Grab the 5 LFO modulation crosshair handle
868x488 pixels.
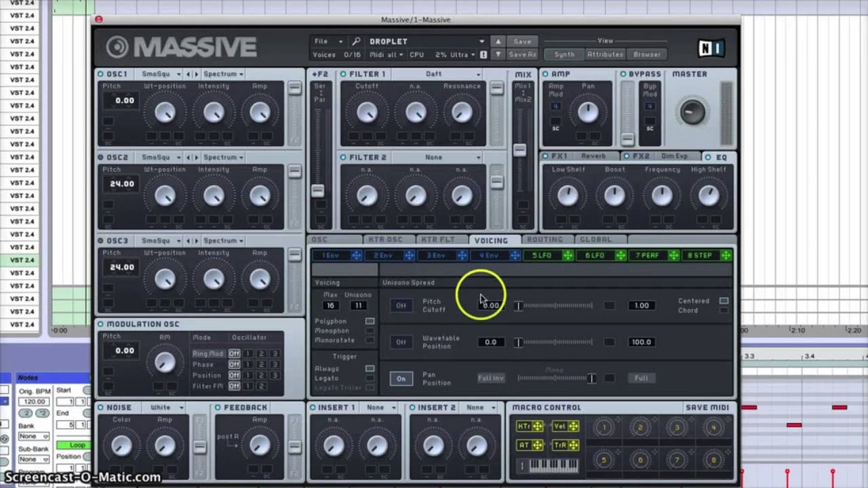tap(568, 256)
